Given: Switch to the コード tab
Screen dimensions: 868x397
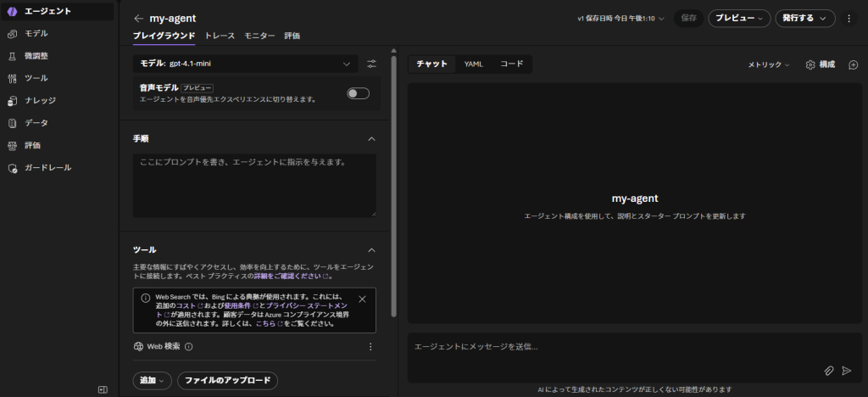Looking at the screenshot, I should pyautogui.click(x=511, y=64).
